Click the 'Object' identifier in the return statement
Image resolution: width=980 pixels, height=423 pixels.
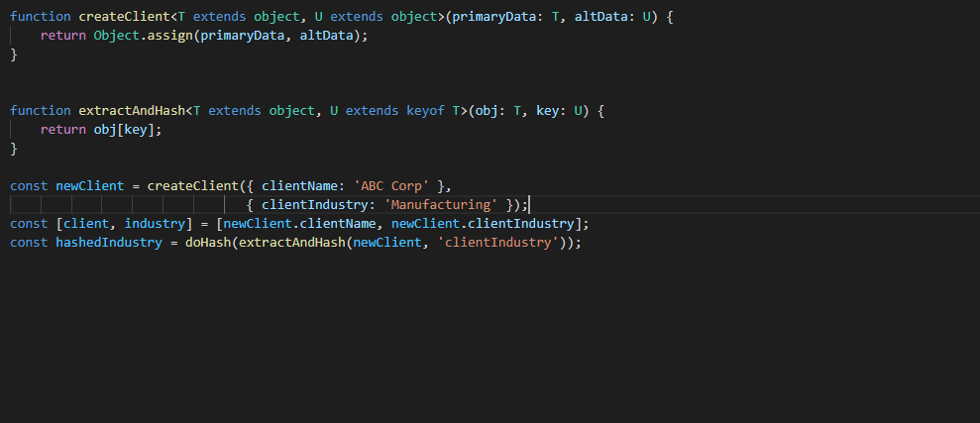[x=116, y=36]
